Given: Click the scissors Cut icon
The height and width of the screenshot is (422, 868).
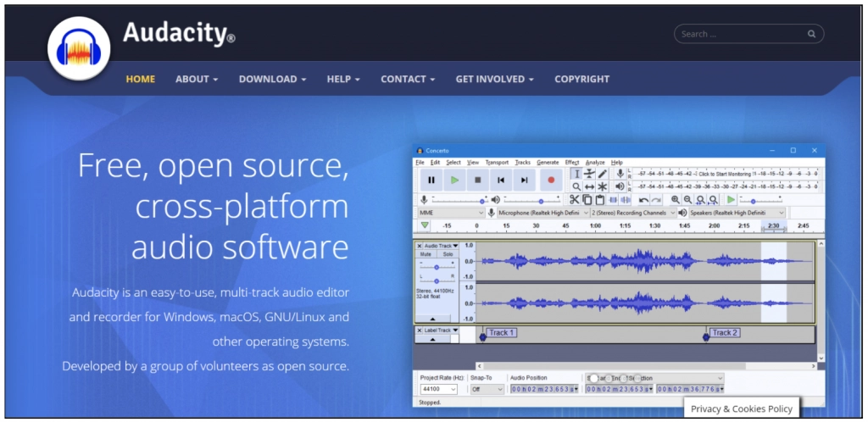Looking at the screenshot, I should pos(574,200).
